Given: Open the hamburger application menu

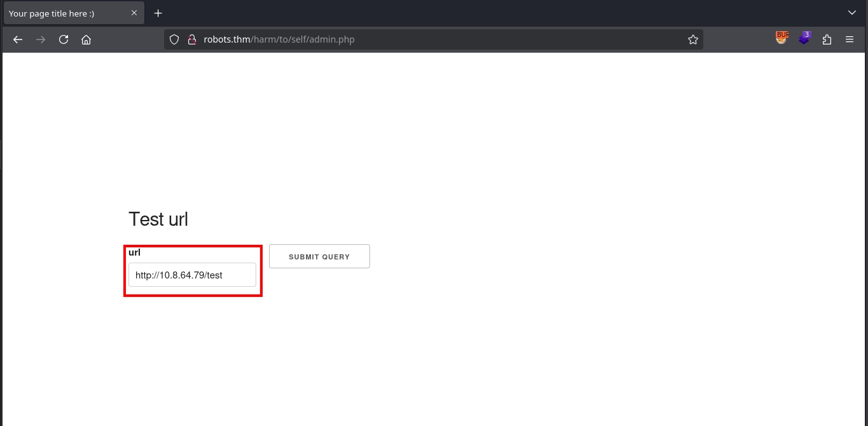Looking at the screenshot, I should click(850, 39).
